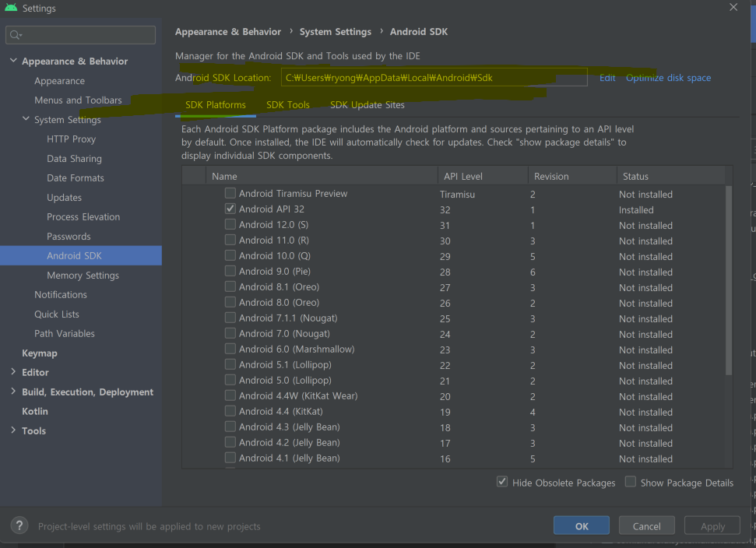Check the Android 4.4 (KitKat) checkbox

tap(230, 411)
